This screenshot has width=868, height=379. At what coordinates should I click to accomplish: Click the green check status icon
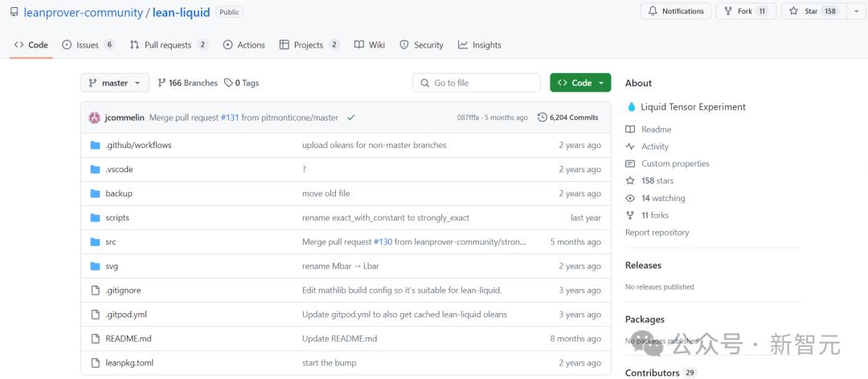(x=351, y=117)
